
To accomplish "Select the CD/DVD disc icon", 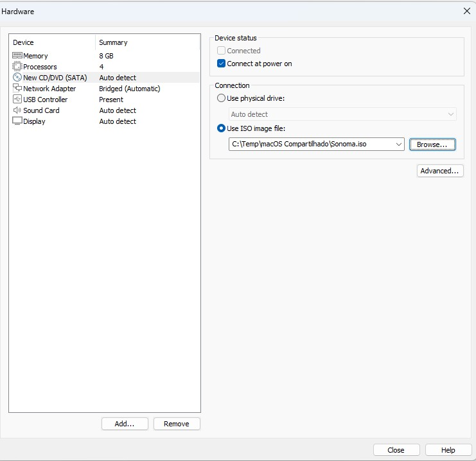I will pos(17,78).
